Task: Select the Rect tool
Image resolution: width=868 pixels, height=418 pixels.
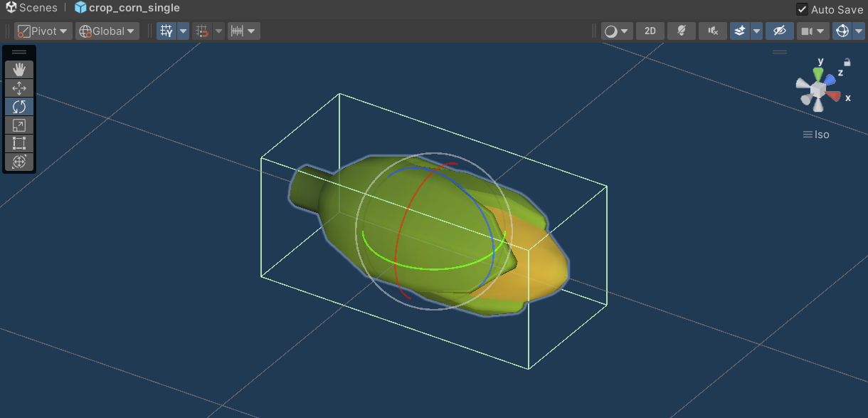Action: click(x=19, y=144)
